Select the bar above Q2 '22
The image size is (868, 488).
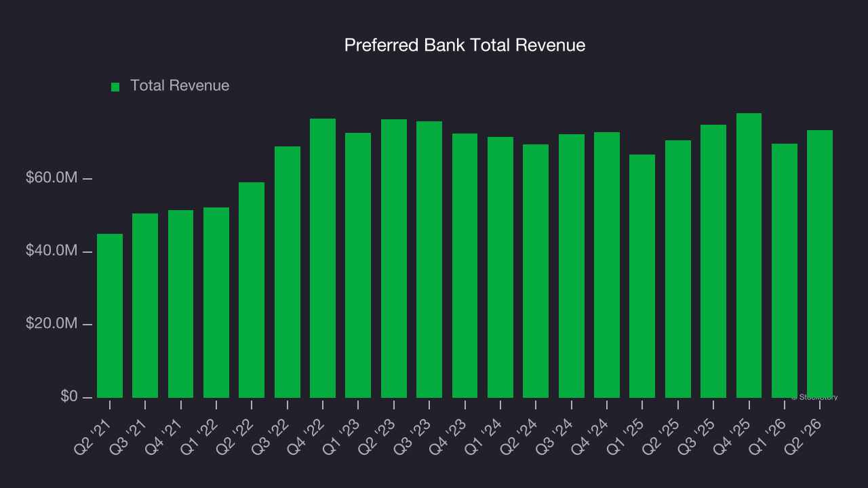[252, 290]
